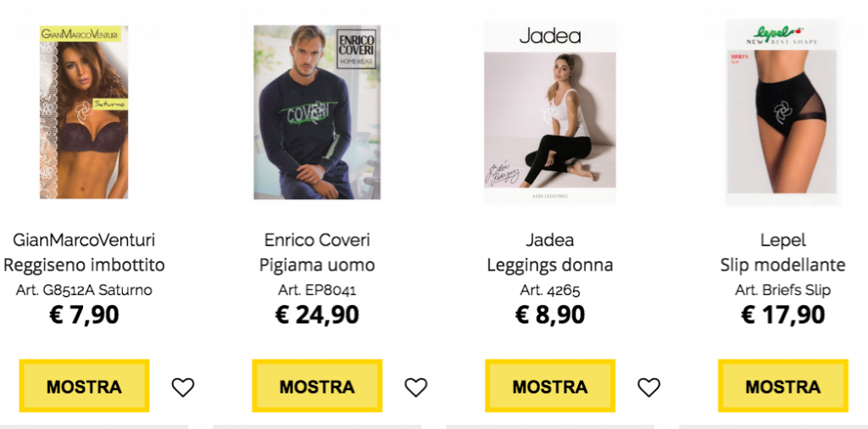Show the Enrico Coveri Pigiama uomo product
Screen dimensions: 868x429
coord(317,386)
